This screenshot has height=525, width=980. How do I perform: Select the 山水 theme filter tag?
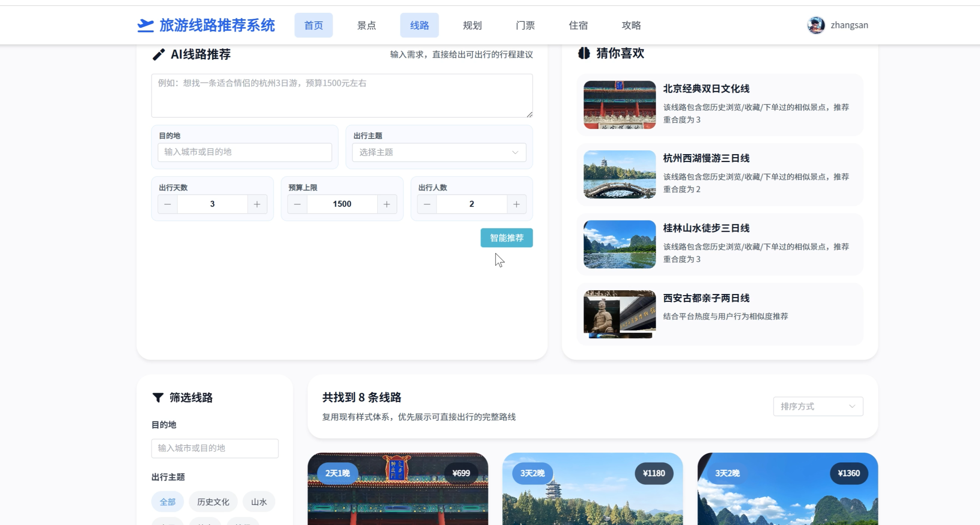259,502
